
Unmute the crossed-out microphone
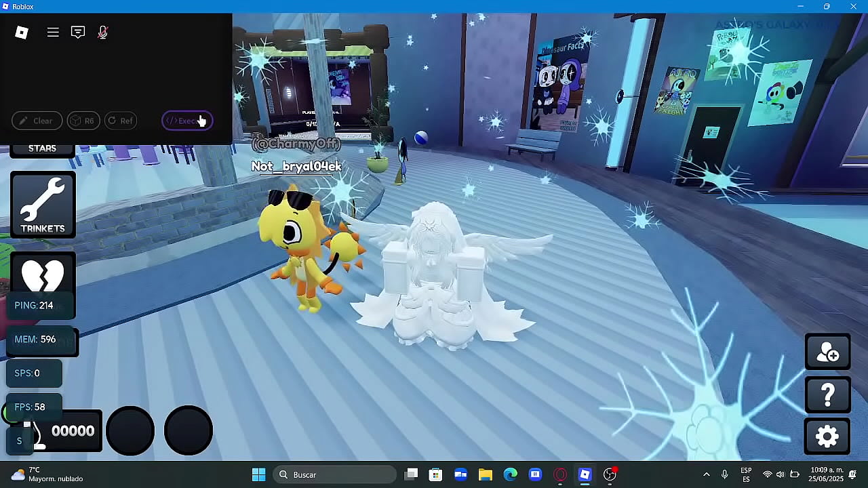(102, 32)
